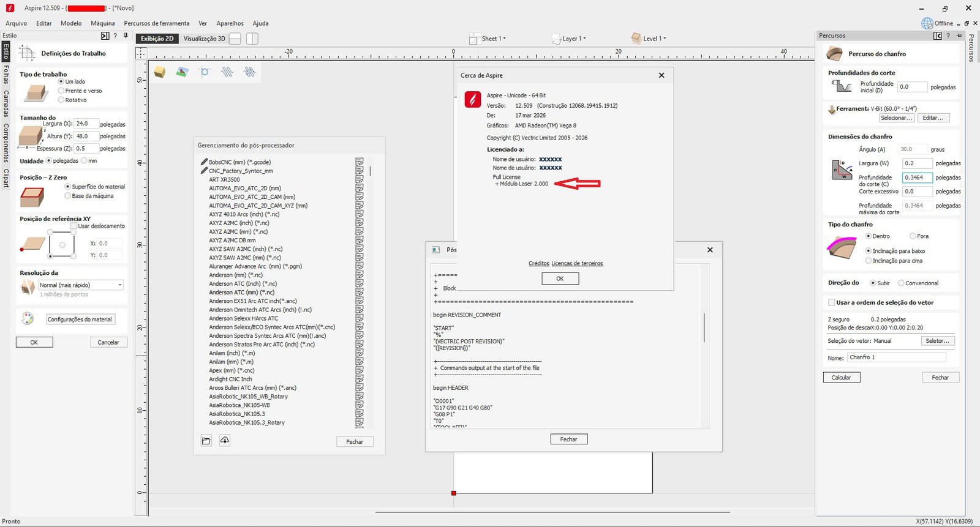This screenshot has height=527, width=980.
Task: Enable Usar a ordem de seleção do vetor
Action: coord(831,302)
